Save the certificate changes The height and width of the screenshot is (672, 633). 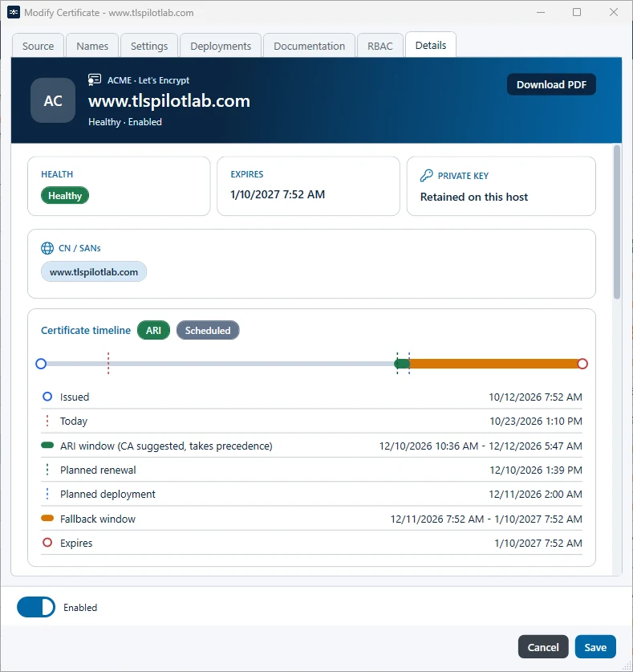coord(595,647)
